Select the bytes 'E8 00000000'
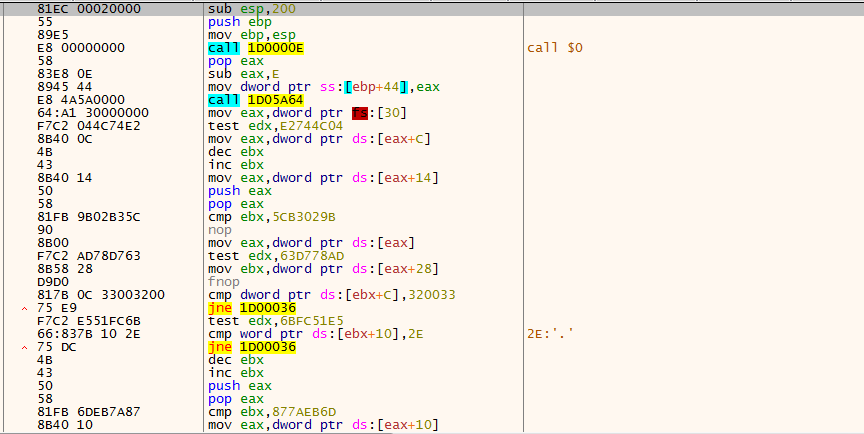 [x=81, y=48]
